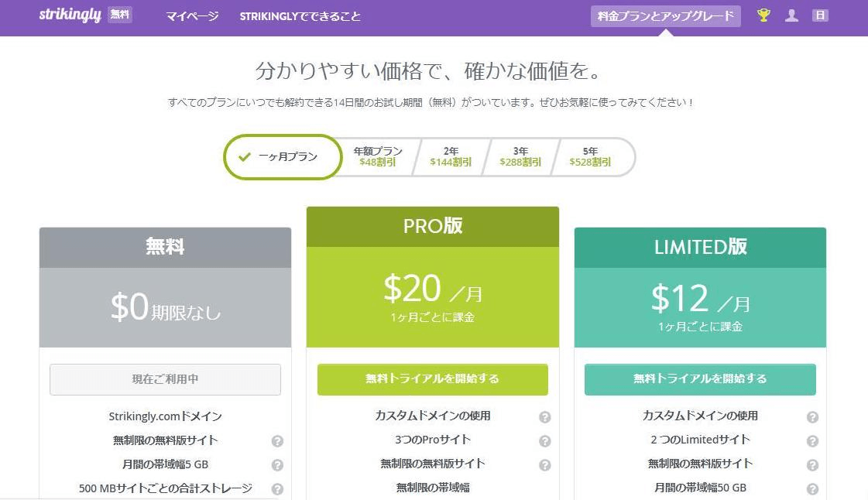Viewport: 868px width, 500px height.
Task: Select the 5年 discount plan option
Action: pos(591,158)
